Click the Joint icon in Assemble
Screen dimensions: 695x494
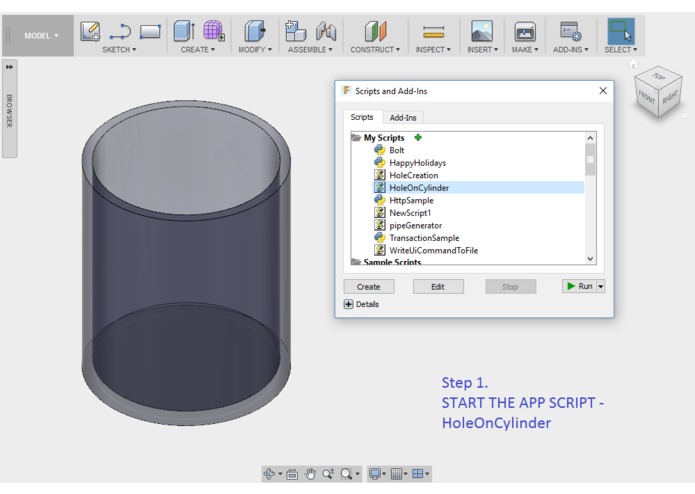[326, 31]
